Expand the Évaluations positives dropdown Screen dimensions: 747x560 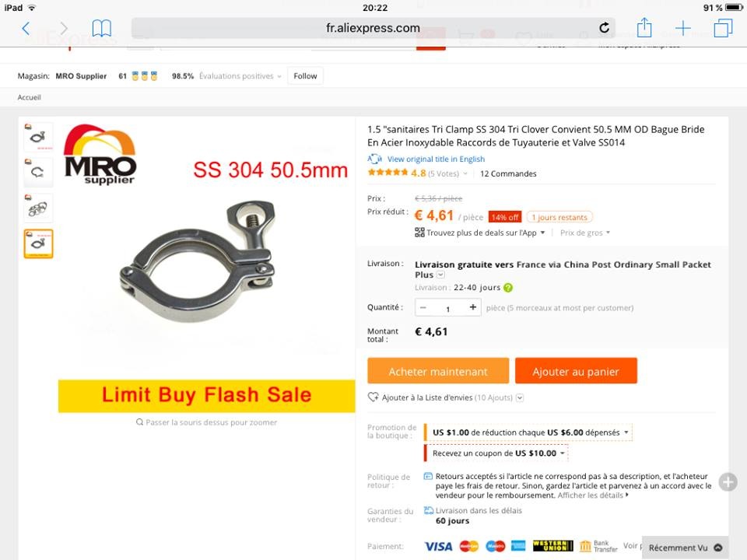click(240, 76)
